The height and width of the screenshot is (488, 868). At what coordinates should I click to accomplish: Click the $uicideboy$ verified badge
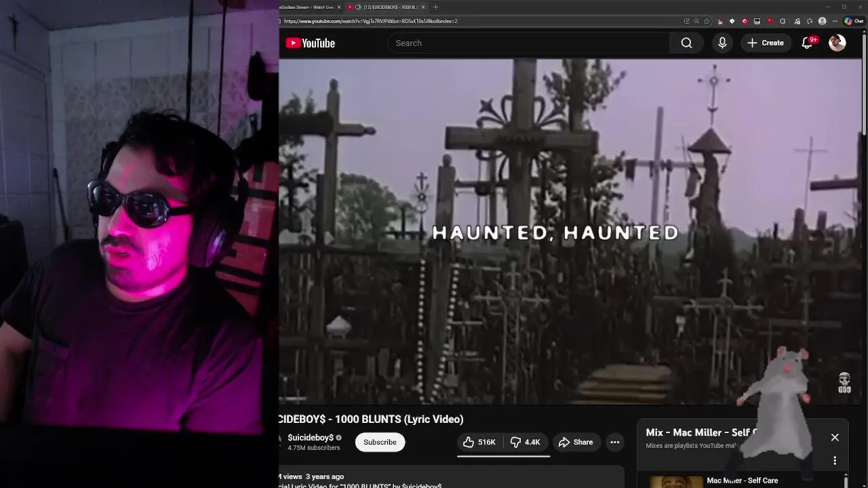[339, 438]
